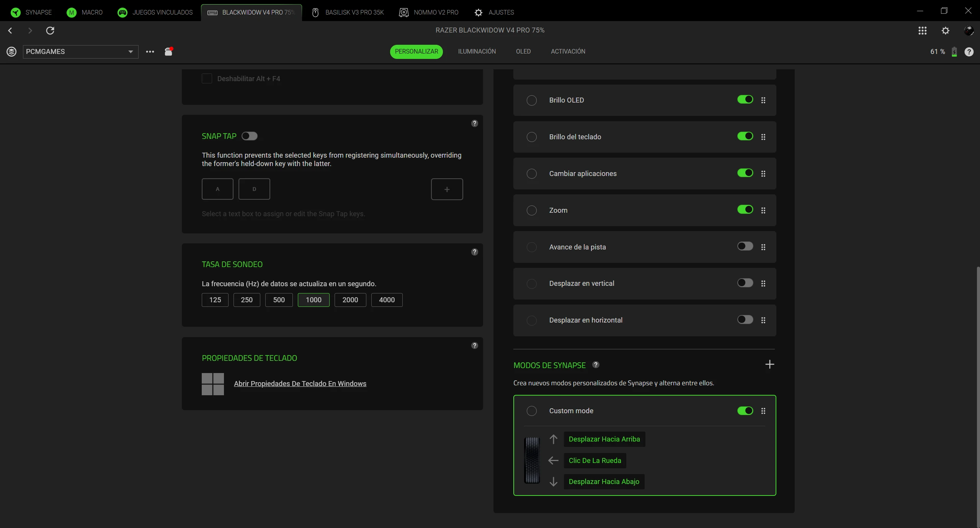980x528 pixels.
Task: Open Modos de Synapse help icon
Action: point(596,365)
